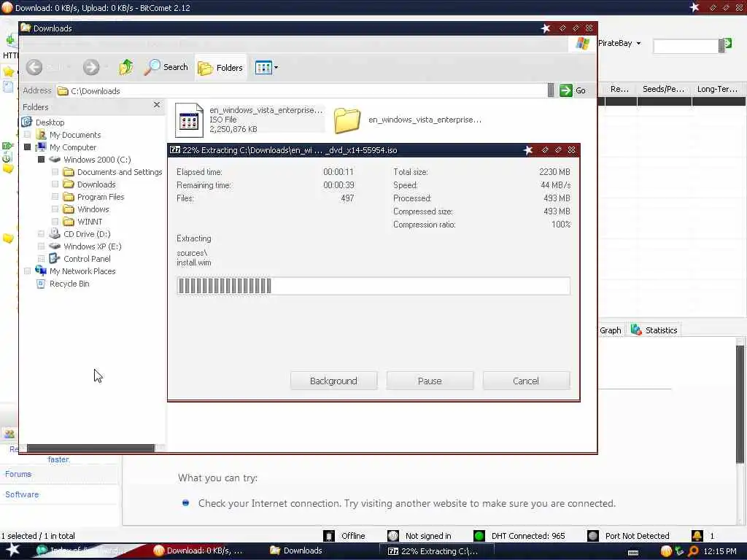747x560 pixels.
Task: Cancel the 7-Zip extraction
Action: pos(526,381)
